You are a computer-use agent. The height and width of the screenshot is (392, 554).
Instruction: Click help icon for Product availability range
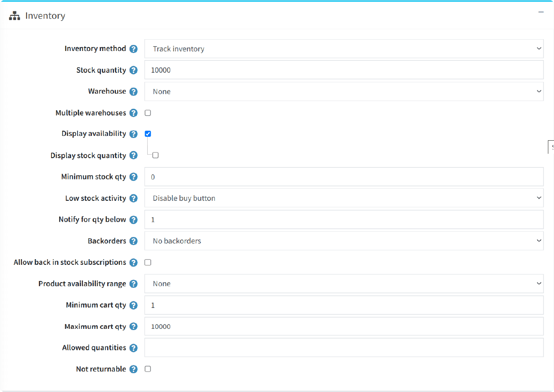(x=134, y=284)
